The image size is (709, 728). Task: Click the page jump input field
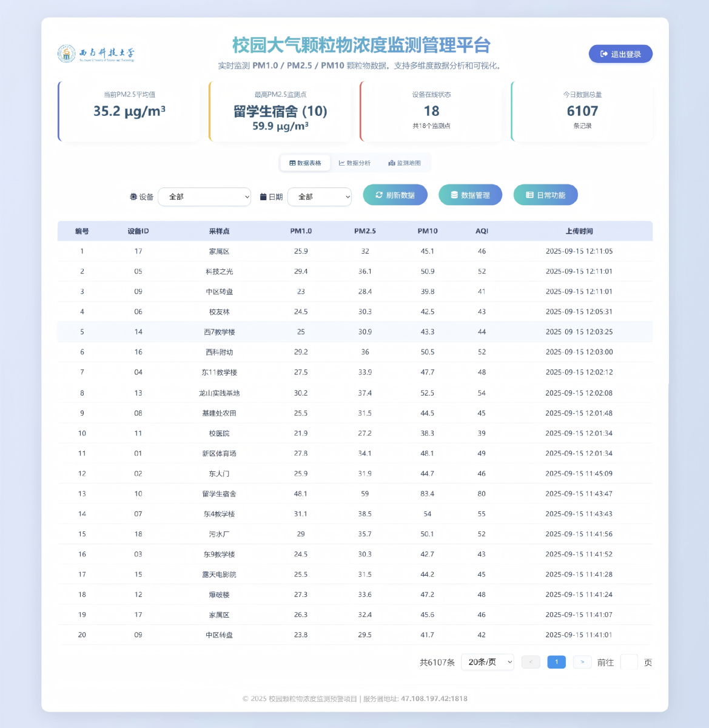coord(629,662)
